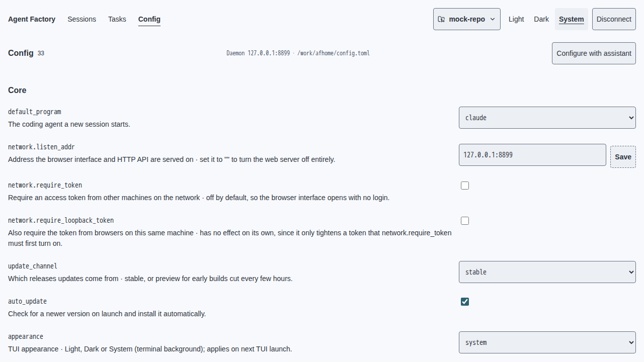The height and width of the screenshot is (362, 644).
Task: Select the System theme option
Action: tap(572, 19)
